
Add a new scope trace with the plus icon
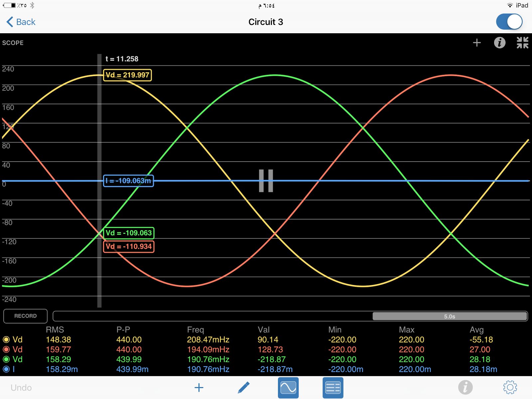477,43
